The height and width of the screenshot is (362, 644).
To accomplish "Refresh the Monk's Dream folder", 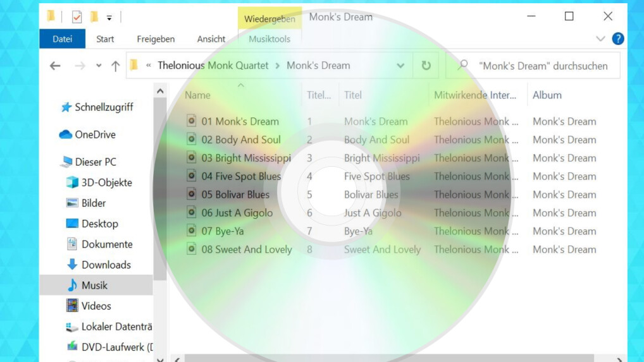I will click(426, 66).
